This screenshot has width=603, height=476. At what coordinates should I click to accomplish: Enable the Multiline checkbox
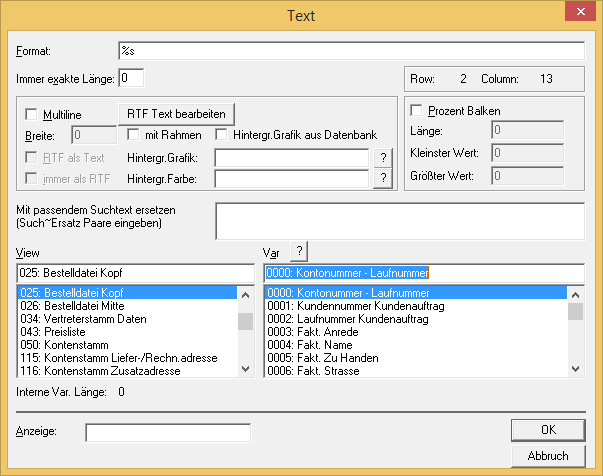tap(31, 114)
